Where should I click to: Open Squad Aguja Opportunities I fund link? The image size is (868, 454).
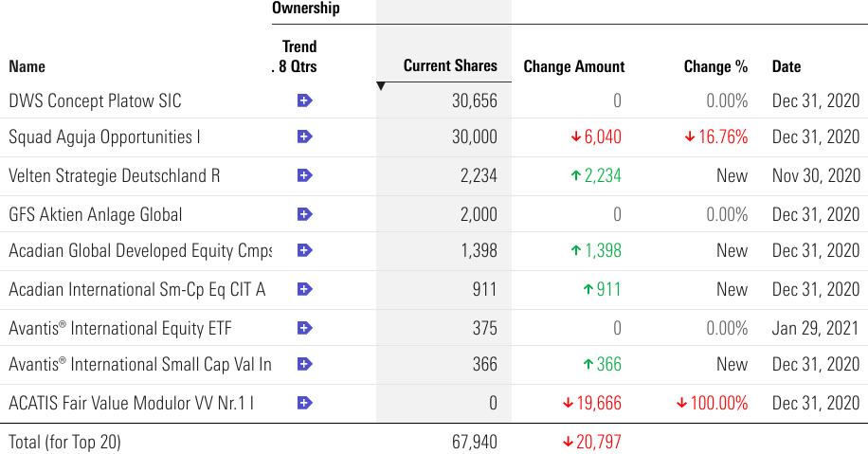(x=104, y=137)
